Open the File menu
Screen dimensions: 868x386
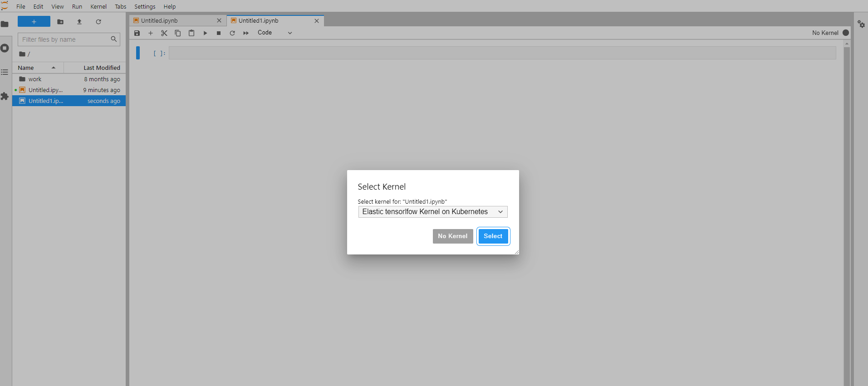21,6
